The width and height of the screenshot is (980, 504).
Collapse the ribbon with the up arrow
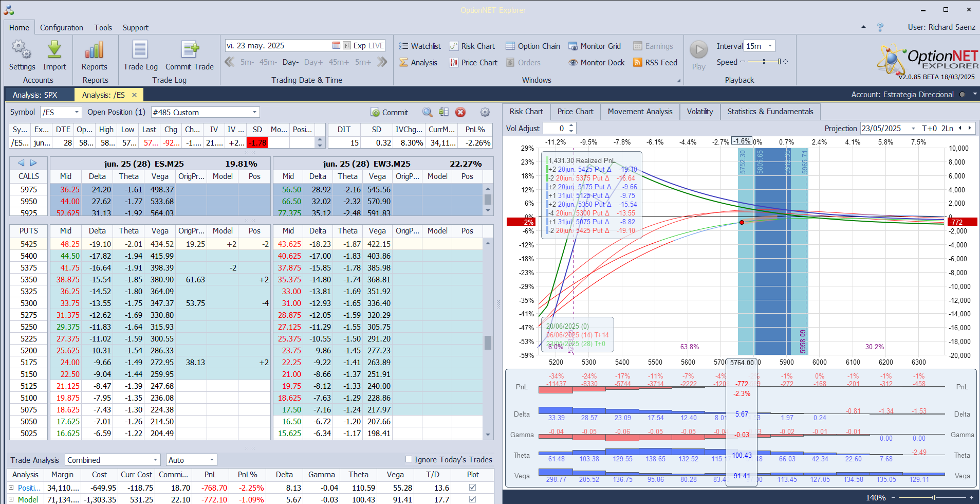(x=863, y=27)
